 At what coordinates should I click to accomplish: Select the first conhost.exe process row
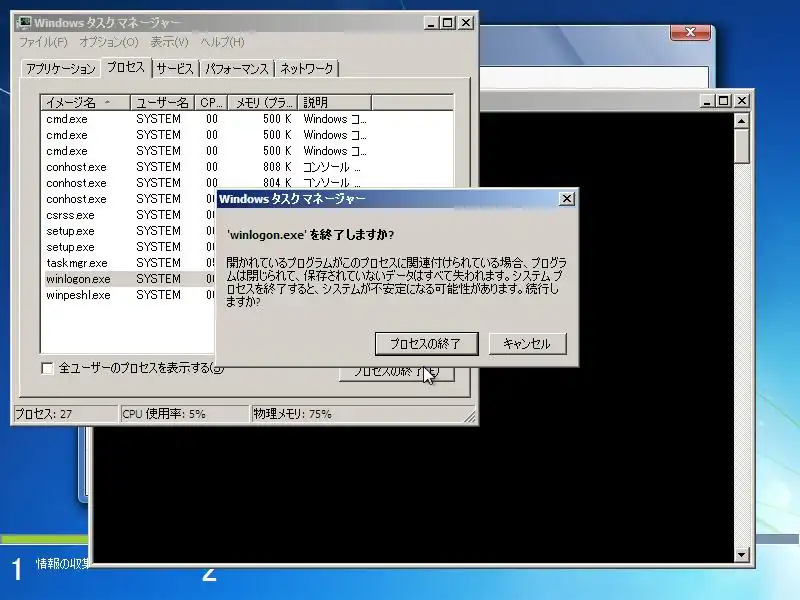(246, 167)
